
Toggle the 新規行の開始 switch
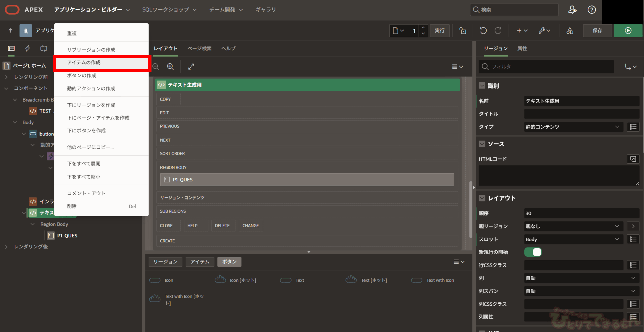(x=533, y=252)
